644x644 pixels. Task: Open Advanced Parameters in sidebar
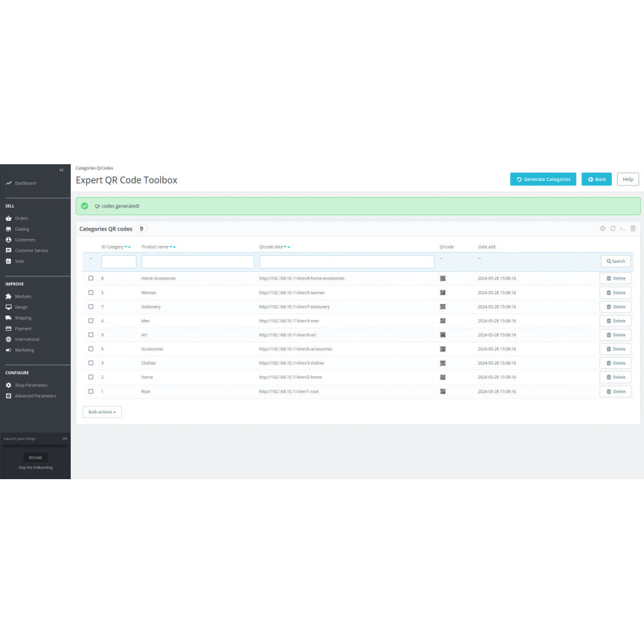pyautogui.click(x=35, y=396)
